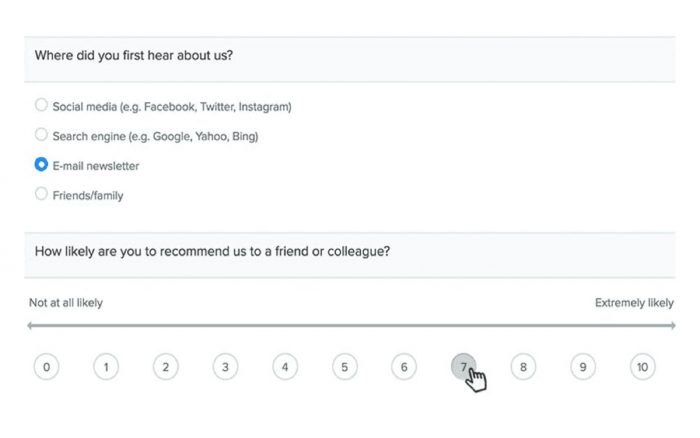Select the Social media radio option
The image size is (700, 438).
[x=41, y=105]
